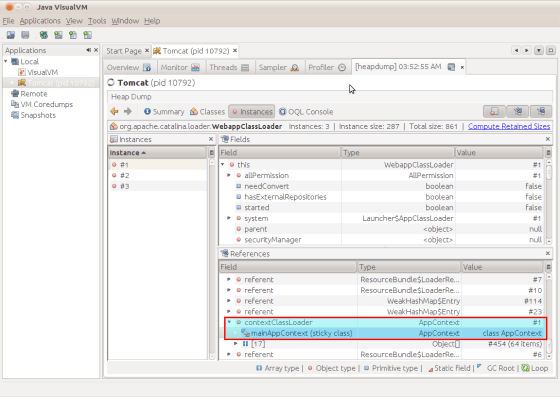This screenshot has height=397, width=560.
Task: Expand referent row with value #114
Action: pyautogui.click(x=229, y=301)
